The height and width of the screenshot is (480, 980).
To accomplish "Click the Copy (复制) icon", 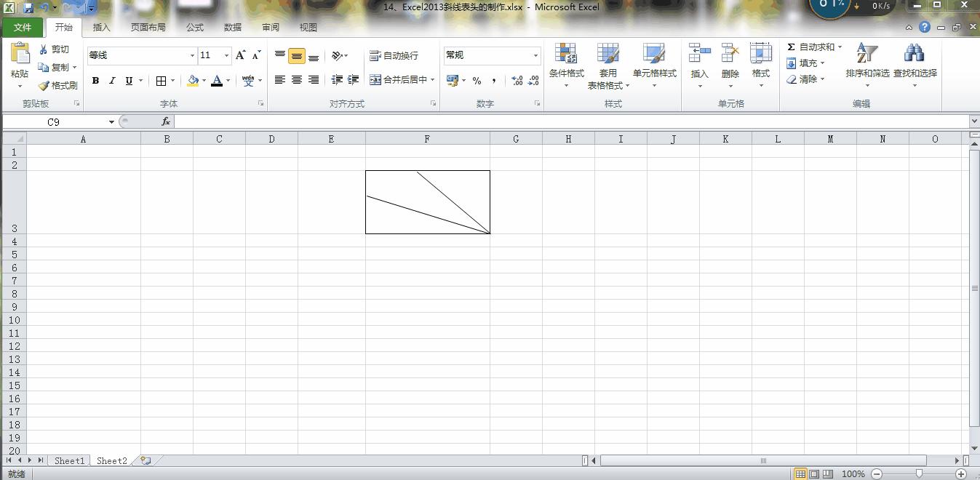I will point(44,67).
